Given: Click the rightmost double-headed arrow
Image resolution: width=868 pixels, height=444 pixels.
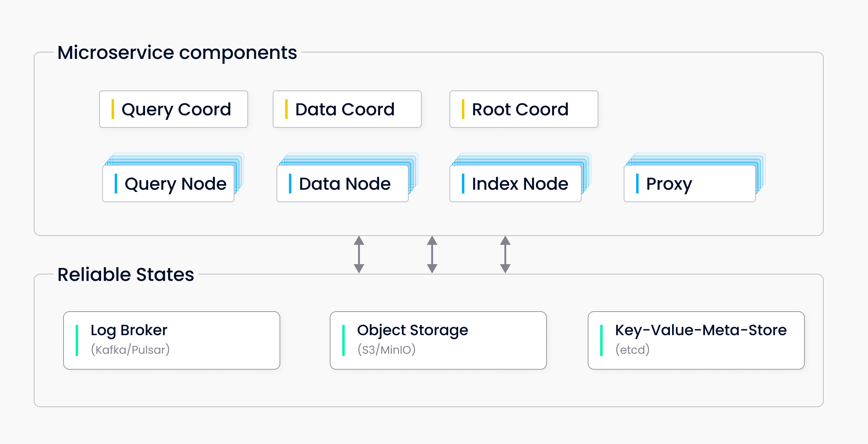Looking at the screenshot, I should pos(505,255).
